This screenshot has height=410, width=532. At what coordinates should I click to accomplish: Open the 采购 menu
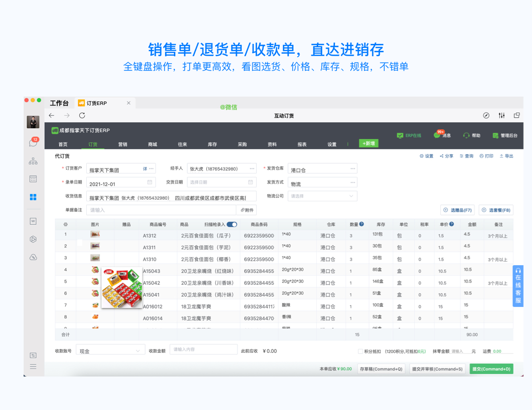(242, 144)
